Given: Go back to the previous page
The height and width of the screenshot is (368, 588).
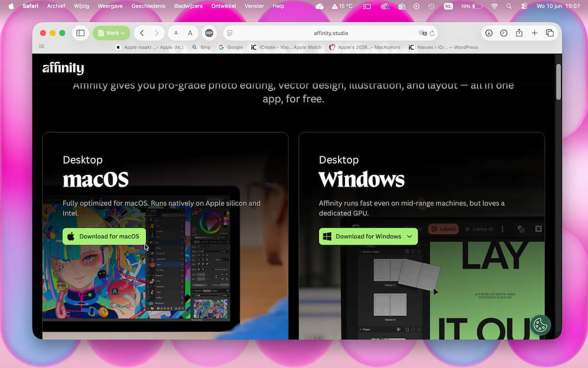Looking at the screenshot, I should click(x=142, y=33).
